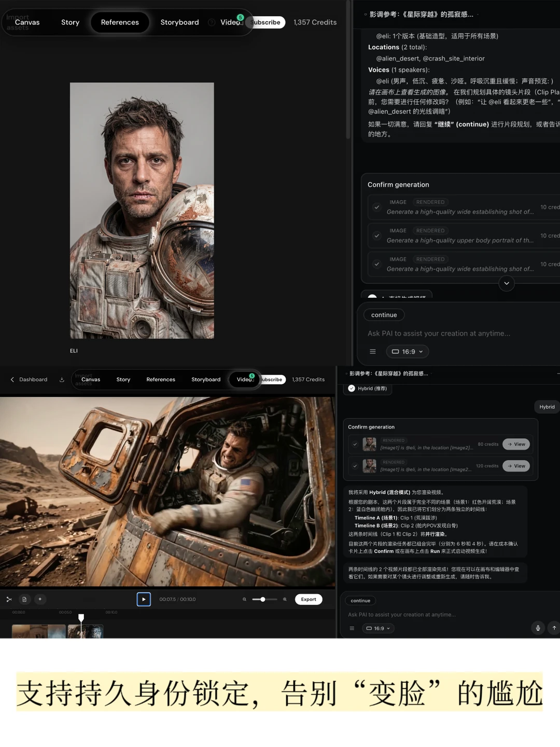Click the sparkle icon beside the document icon
Viewport: 560px width, 747px height.
40,599
